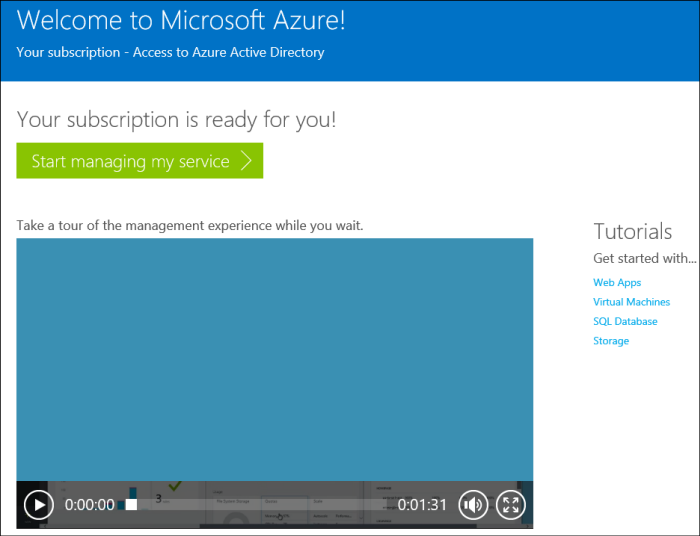Open the SQL Database tutorial link
This screenshot has height=536, width=700.
[625, 321]
